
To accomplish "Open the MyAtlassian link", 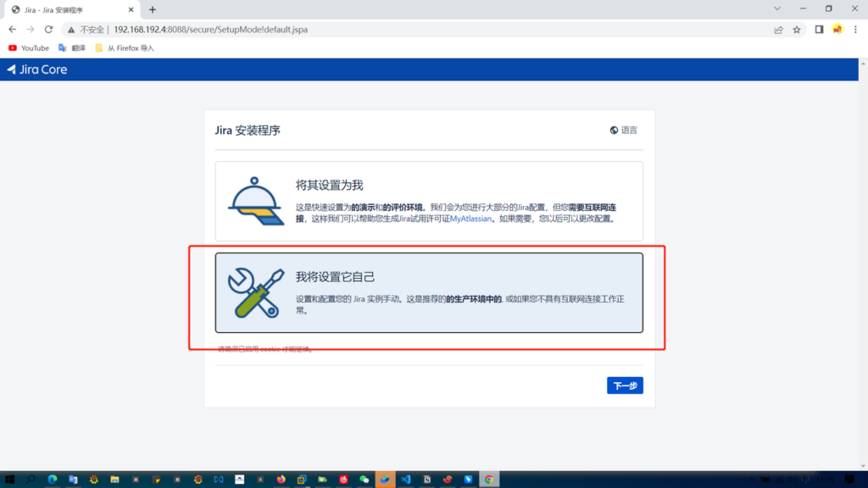I will click(471, 219).
